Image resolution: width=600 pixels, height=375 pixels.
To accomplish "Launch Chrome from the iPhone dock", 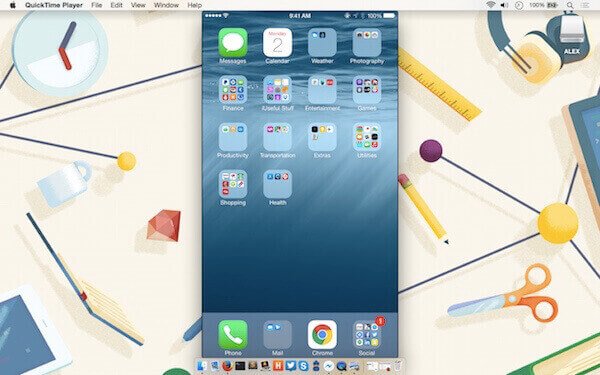I will click(x=322, y=335).
